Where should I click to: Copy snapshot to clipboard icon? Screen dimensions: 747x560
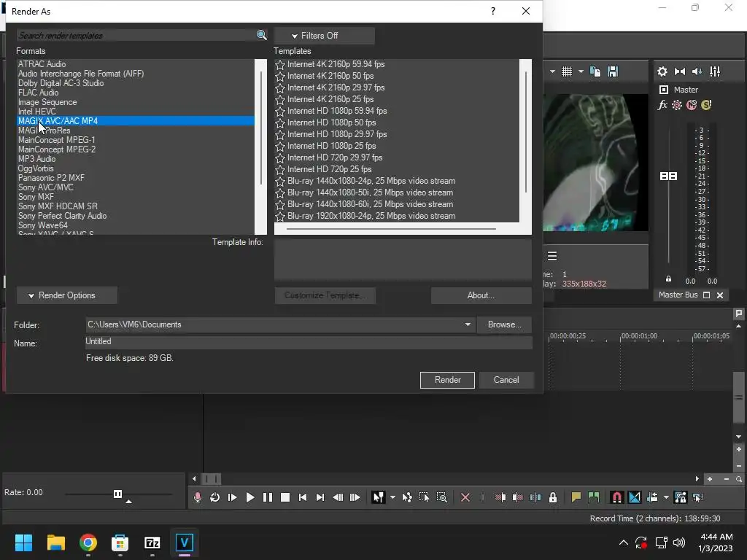[595, 71]
